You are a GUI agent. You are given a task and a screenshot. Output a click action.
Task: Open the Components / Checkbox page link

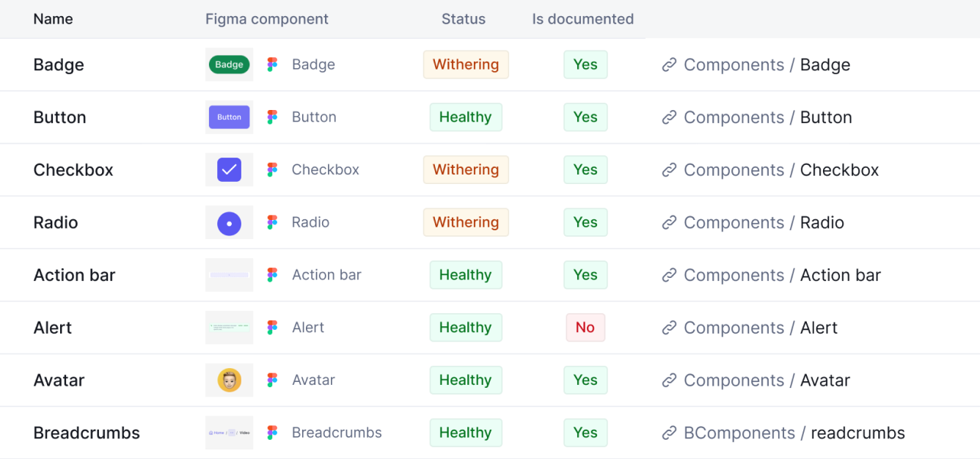(781, 169)
